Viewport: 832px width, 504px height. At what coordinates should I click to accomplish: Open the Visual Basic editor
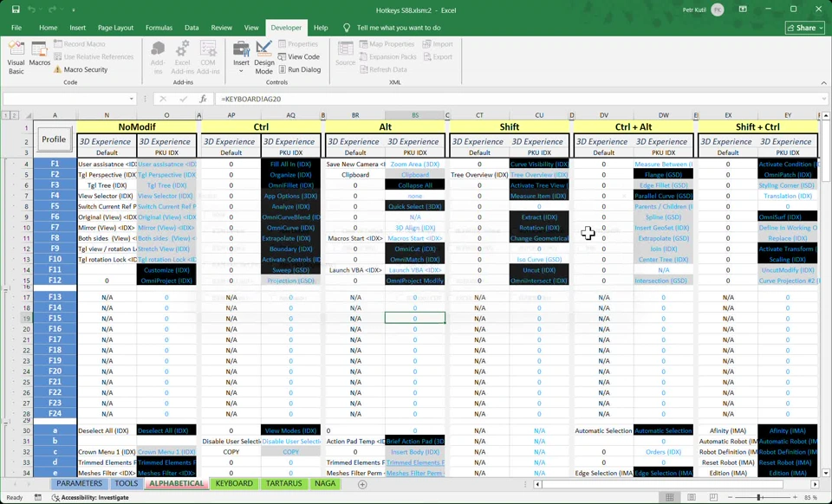[16, 56]
